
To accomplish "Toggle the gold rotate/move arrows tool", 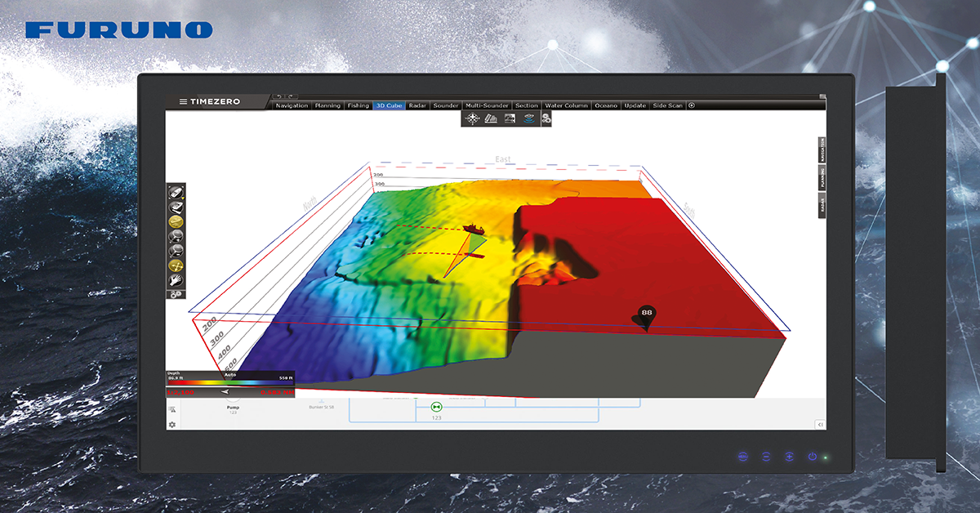I will (x=176, y=265).
